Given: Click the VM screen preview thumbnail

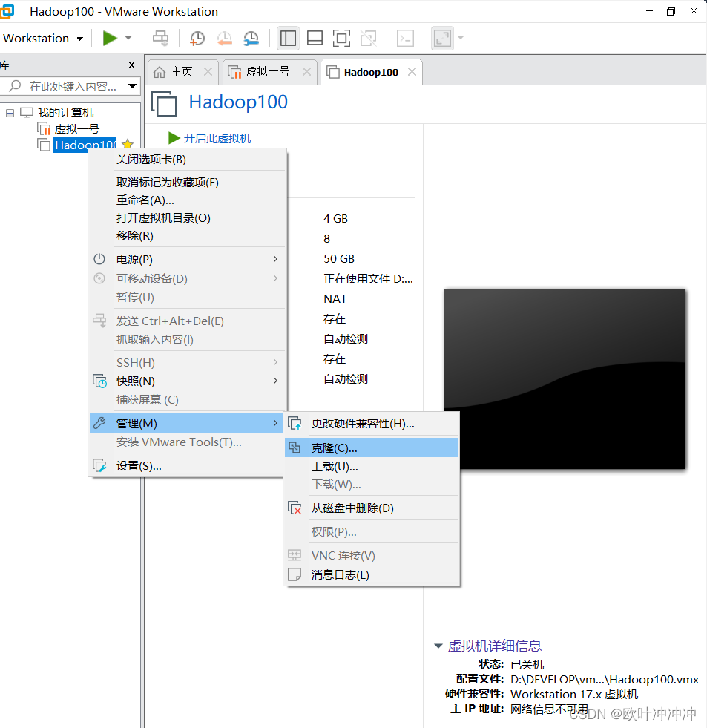Looking at the screenshot, I should point(565,378).
